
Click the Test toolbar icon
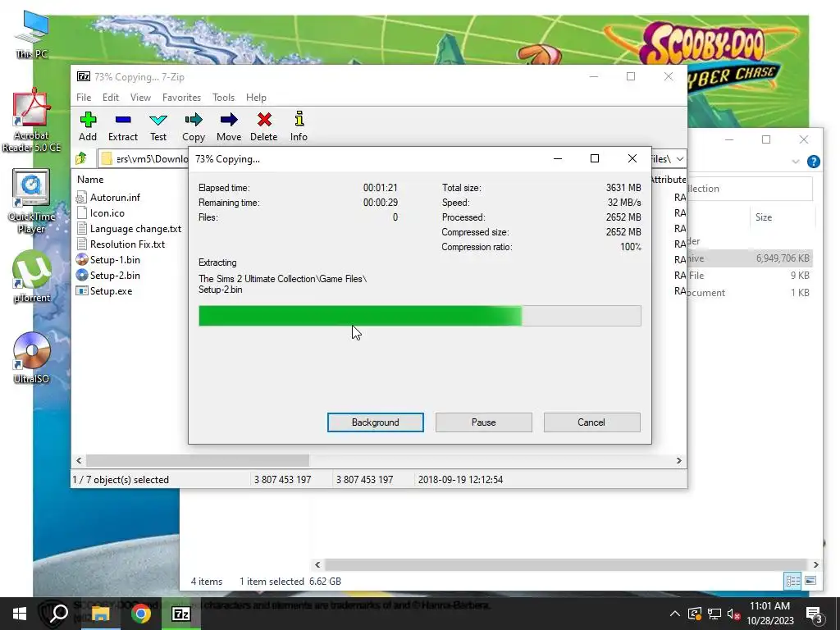click(x=158, y=126)
